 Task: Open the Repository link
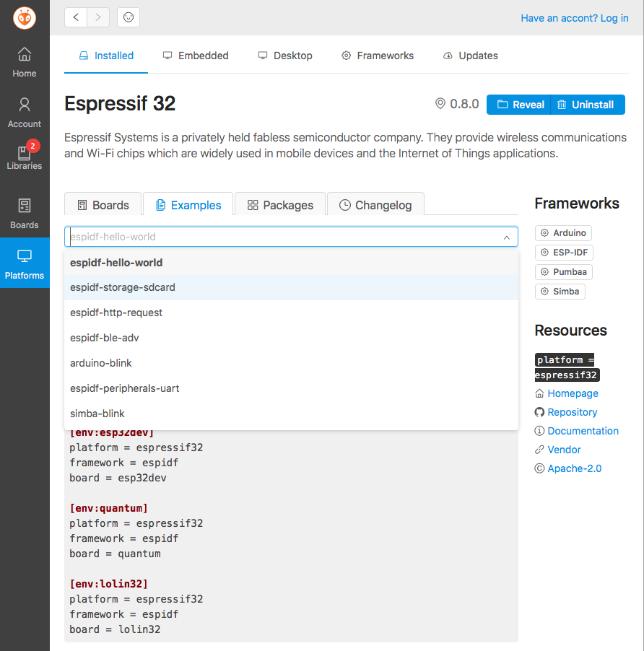573,412
